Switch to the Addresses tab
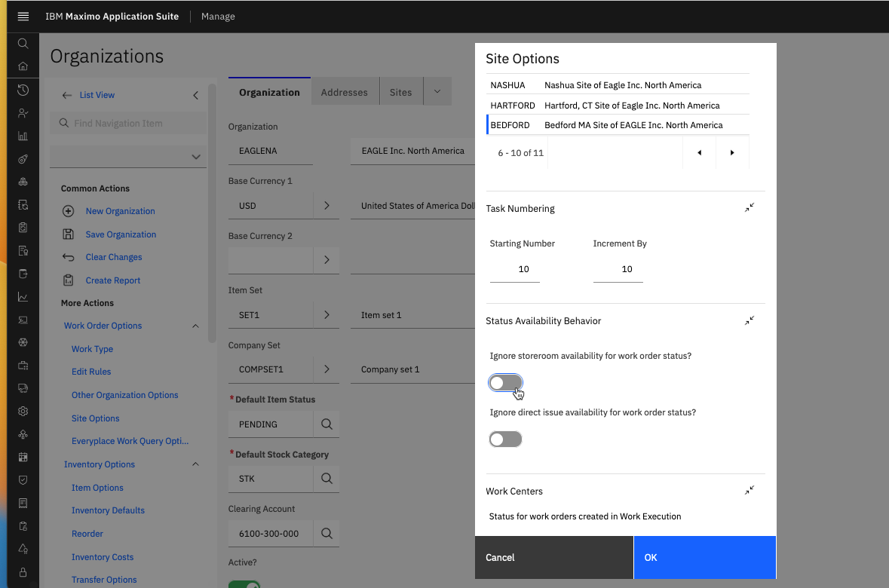Image resolution: width=889 pixels, height=588 pixels. pos(345,92)
